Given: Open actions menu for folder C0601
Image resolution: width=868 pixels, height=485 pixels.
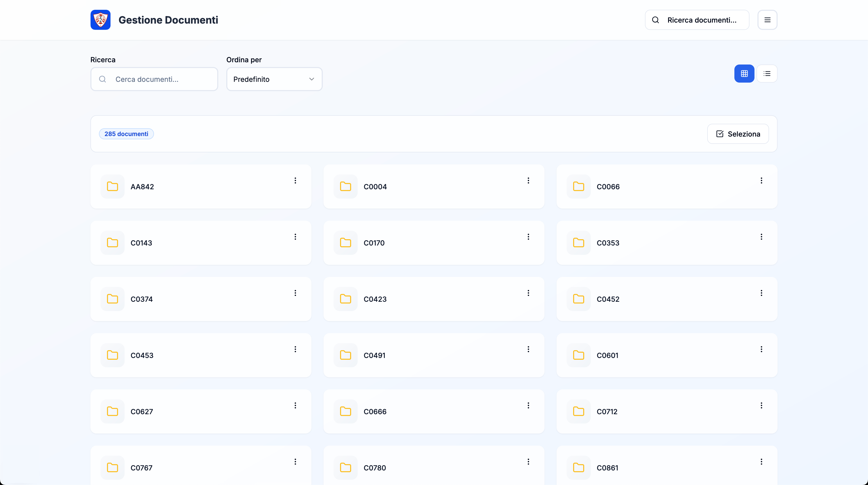Looking at the screenshot, I should pyautogui.click(x=761, y=349).
